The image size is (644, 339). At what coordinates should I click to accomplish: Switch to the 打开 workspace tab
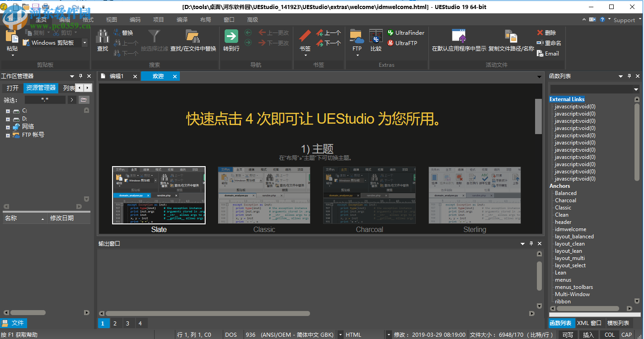pos(13,88)
